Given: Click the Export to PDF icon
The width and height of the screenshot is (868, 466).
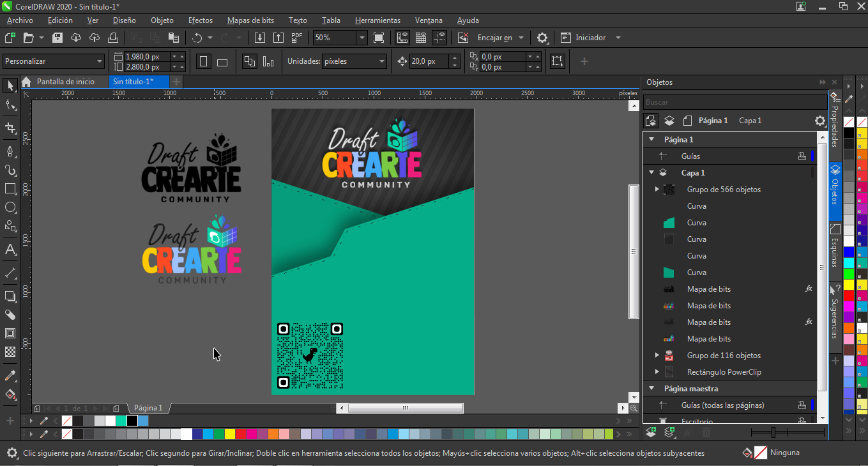Looking at the screenshot, I should click(x=296, y=38).
